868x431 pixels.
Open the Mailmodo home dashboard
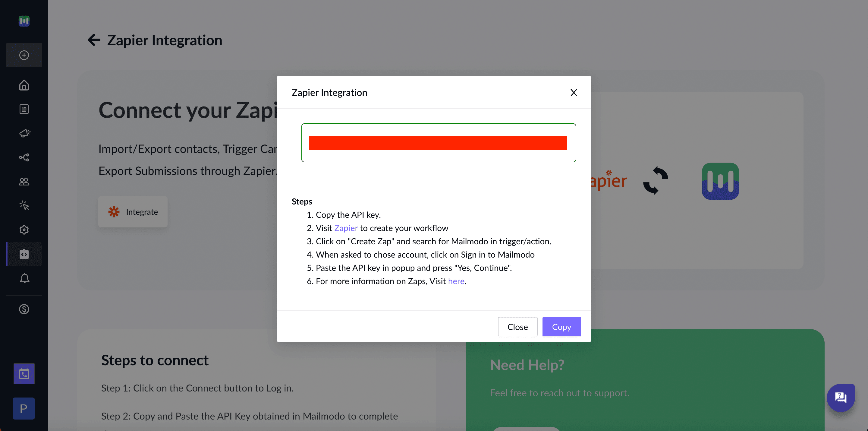point(24,85)
